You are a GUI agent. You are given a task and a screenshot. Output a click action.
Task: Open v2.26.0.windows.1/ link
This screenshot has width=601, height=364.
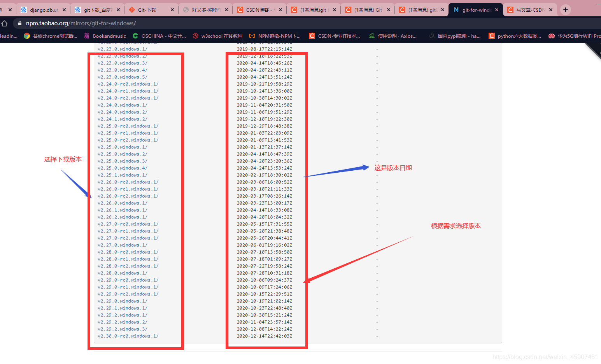123,203
